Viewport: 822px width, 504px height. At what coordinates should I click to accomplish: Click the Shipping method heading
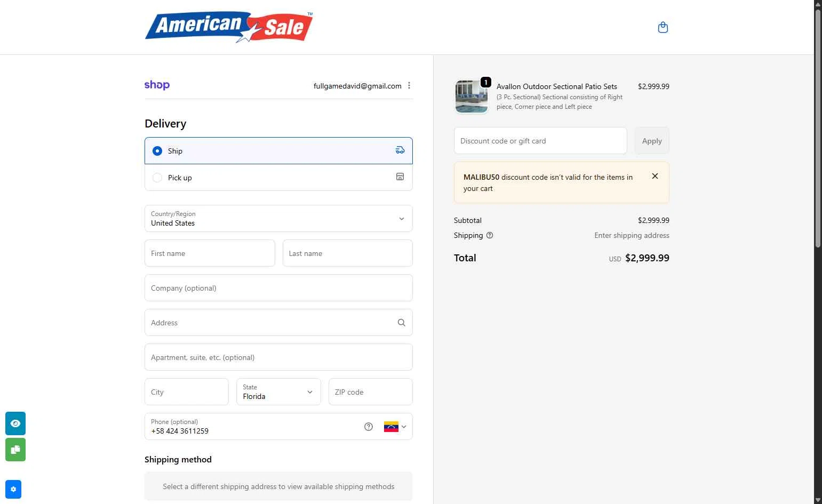click(178, 460)
